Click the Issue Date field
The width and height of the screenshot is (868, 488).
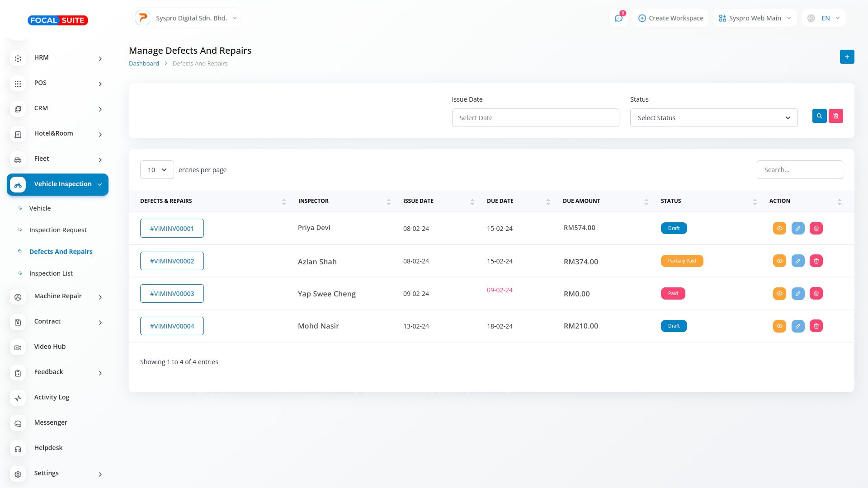[x=535, y=118]
